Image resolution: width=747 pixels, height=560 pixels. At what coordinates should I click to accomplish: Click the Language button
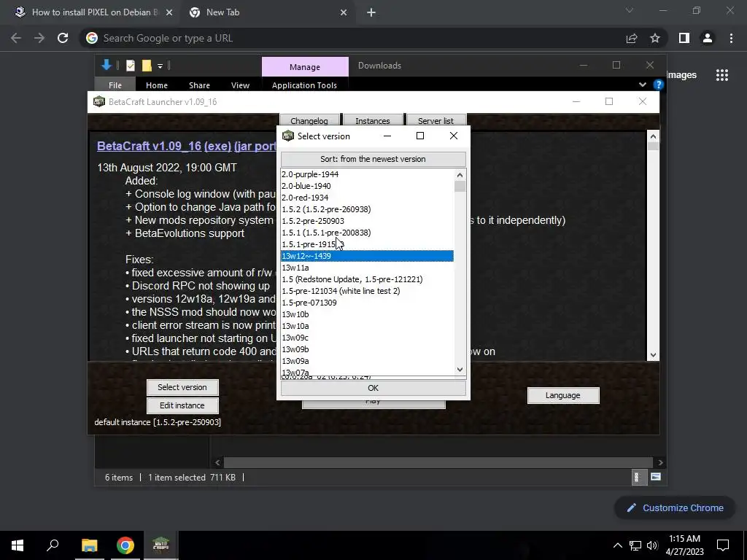tap(562, 395)
